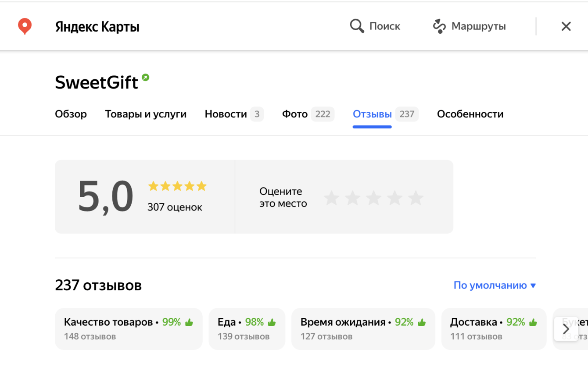This screenshot has width=588, height=377.
Task: Click the Yandex Maps red pin logo
Action: tap(25, 26)
